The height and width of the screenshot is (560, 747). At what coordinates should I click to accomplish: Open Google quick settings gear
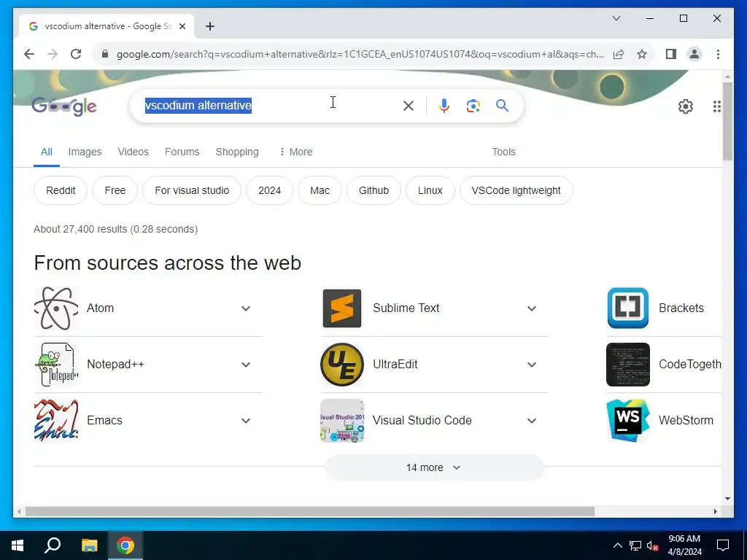[686, 106]
